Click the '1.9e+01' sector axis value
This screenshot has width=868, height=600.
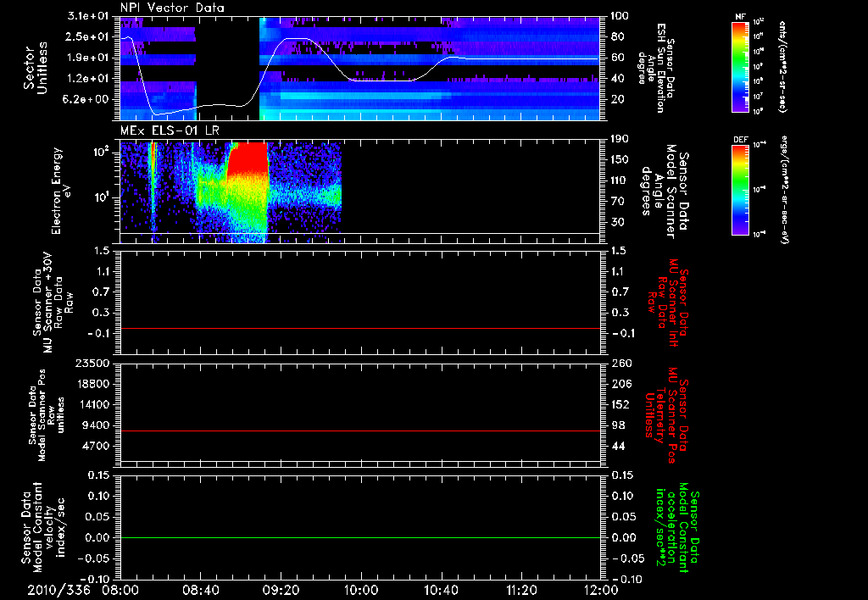click(x=88, y=58)
